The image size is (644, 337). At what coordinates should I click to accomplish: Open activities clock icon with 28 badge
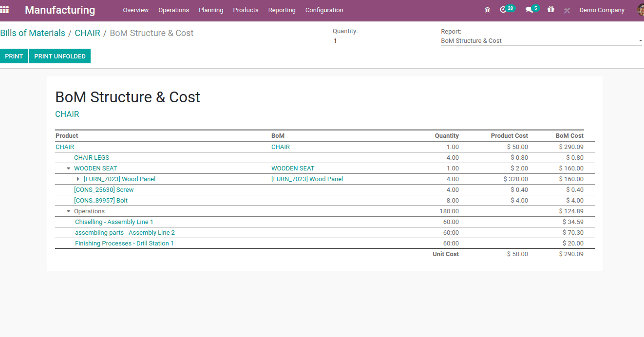(507, 9)
